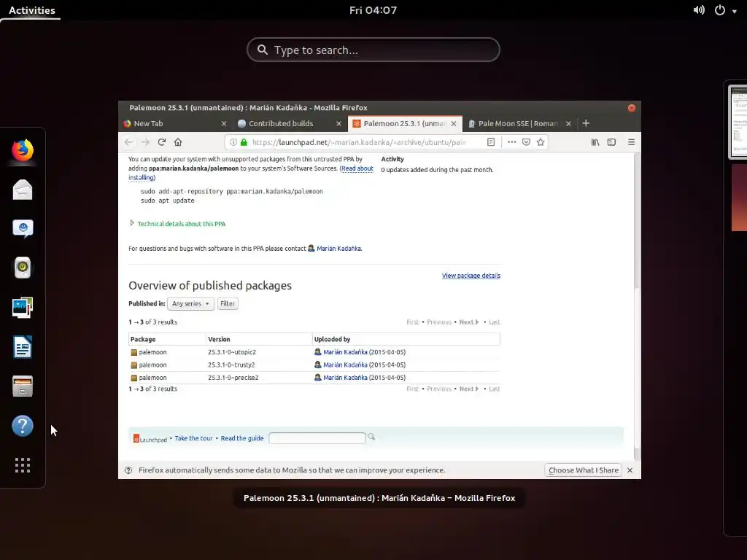747x560 pixels.
Task: Close the Contributed builds tab
Action: (338, 123)
